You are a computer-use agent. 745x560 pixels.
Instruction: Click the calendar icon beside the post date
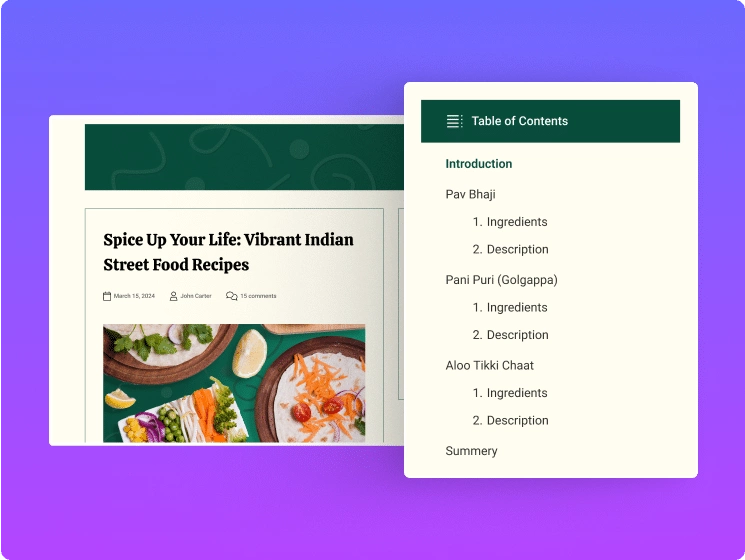[107, 296]
